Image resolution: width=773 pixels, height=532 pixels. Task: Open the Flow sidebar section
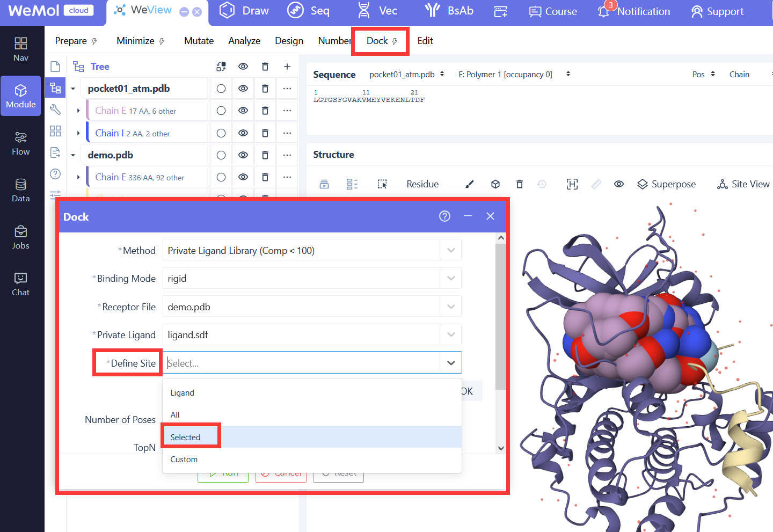pyautogui.click(x=21, y=143)
